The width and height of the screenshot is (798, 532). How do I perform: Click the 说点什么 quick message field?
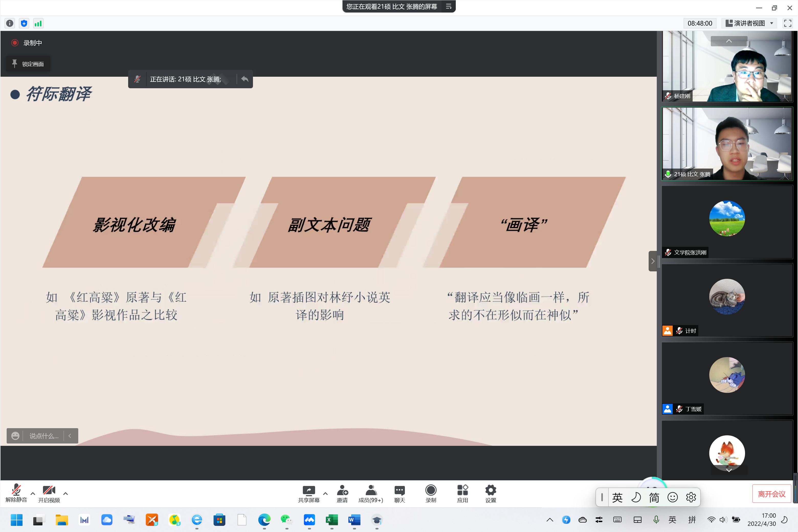pyautogui.click(x=43, y=436)
